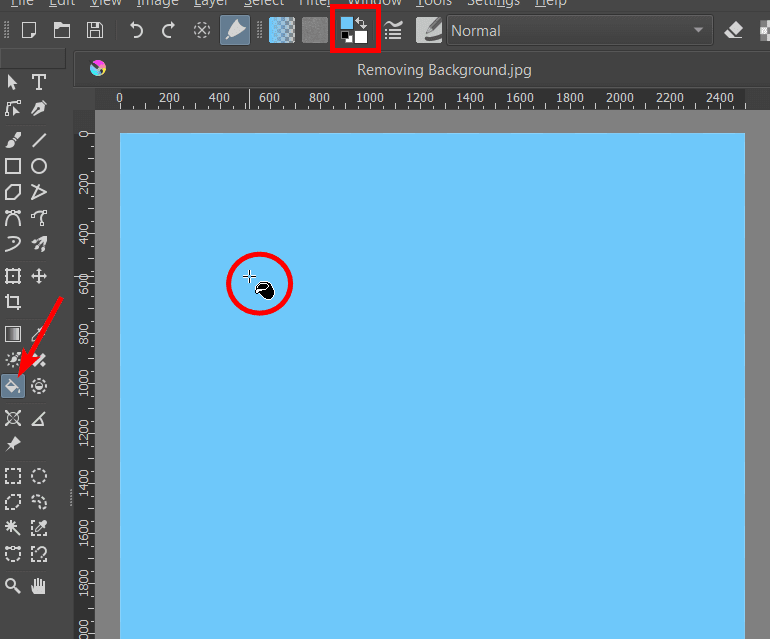Open an existing document from toolbar

pos(62,30)
